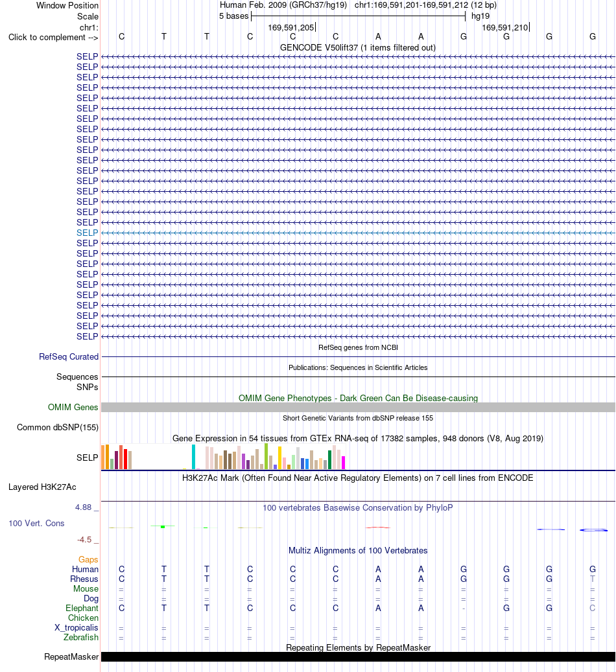Image resolution: width=616 pixels, height=672 pixels.
Task: Click the Mouse species label
Action: coord(86,589)
